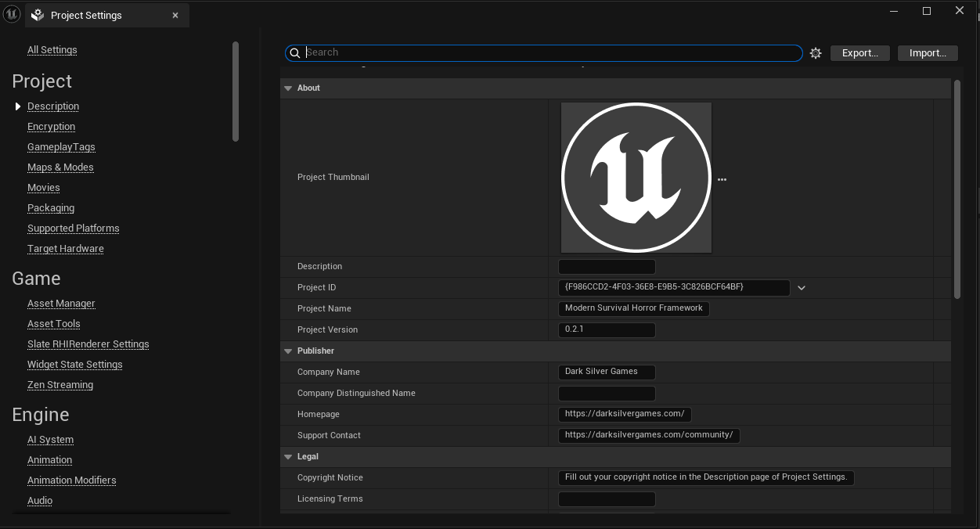Click the Export button

pos(859,53)
